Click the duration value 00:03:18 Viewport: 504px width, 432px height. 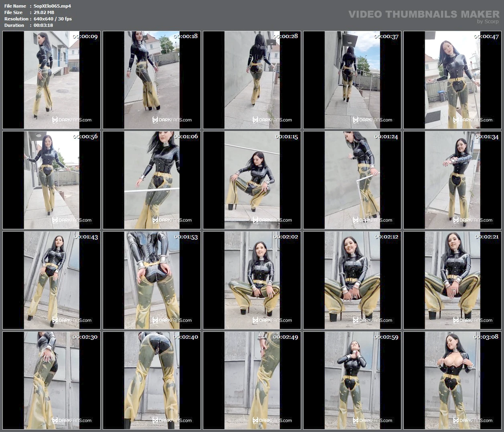click(43, 25)
